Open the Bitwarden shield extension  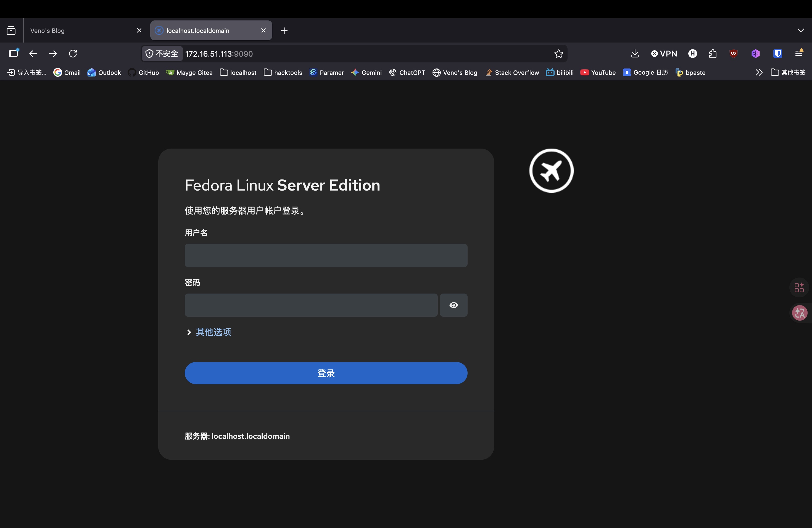777,54
